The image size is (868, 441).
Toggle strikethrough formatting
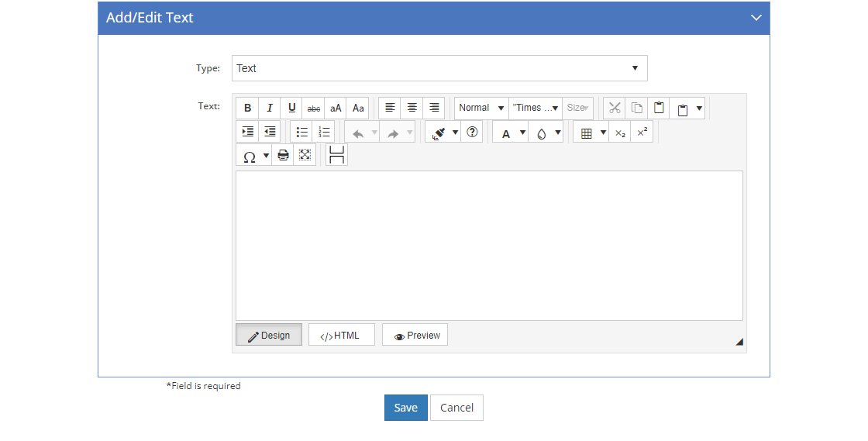pyautogui.click(x=314, y=108)
